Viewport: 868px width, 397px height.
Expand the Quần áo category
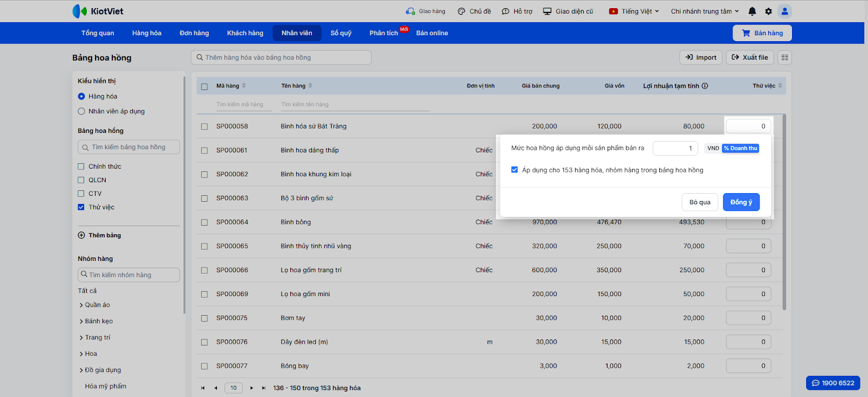tap(81, 305)
